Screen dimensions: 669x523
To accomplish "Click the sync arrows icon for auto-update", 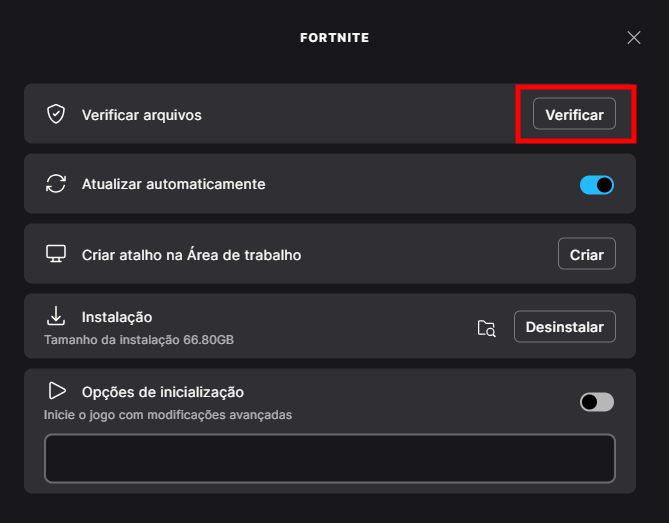I will click(x=56, y=184).
